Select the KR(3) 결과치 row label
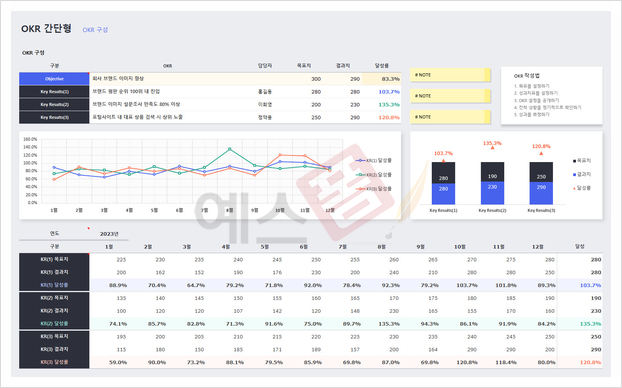This screenshot has width=622, height=388. click(54, 349)
